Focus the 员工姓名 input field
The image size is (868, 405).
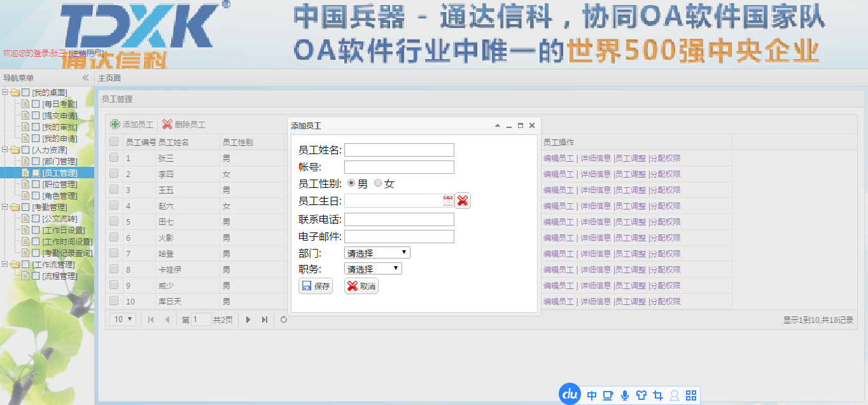coord(399,150)
